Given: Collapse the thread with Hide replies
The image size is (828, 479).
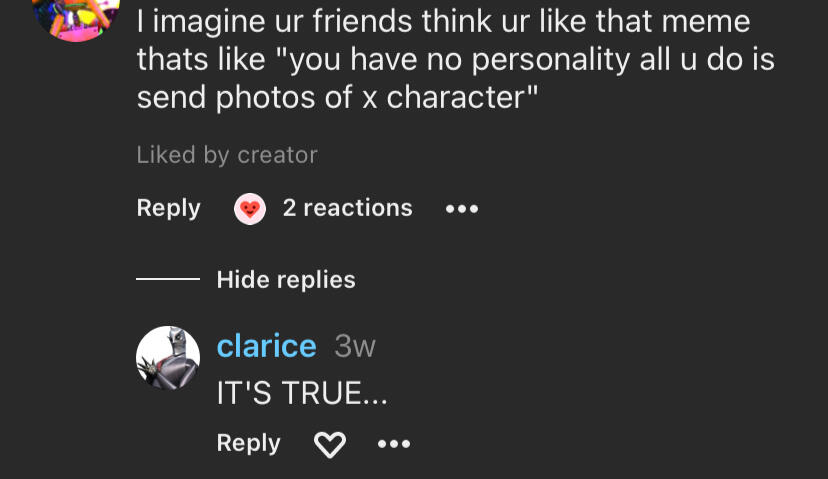Looking at the screenshot, I should click(286, 280).
